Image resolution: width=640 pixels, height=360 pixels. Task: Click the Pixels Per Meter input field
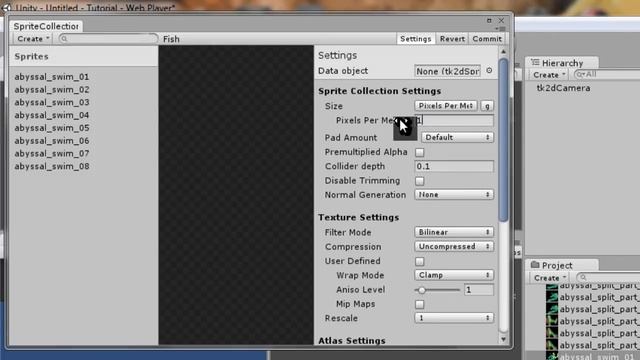click(454, 120)
